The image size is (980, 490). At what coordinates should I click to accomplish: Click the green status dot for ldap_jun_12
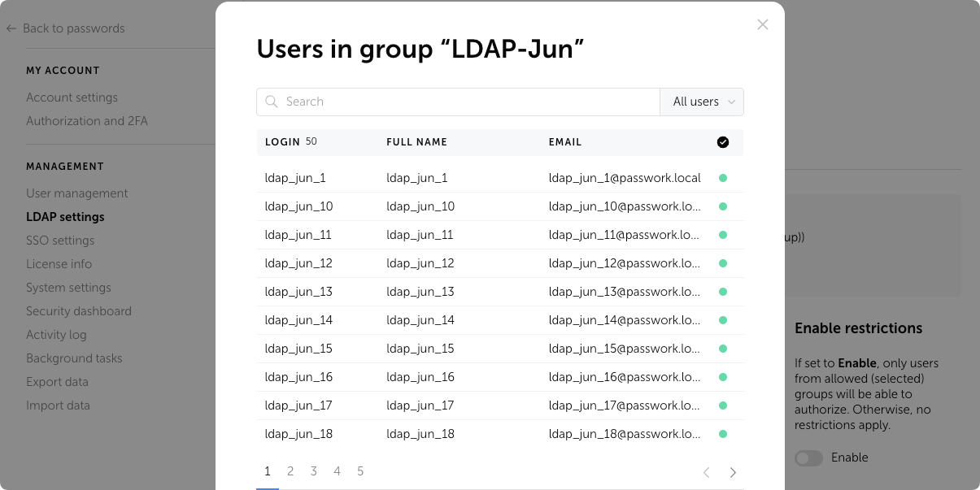click(x=723, y=262)
